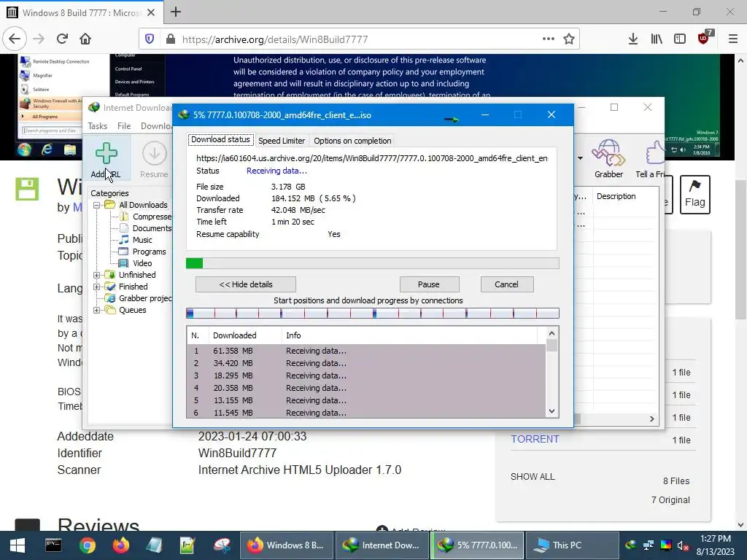Open the Downloads menu in IDM
Screen dimensions: 747x560
156,126
